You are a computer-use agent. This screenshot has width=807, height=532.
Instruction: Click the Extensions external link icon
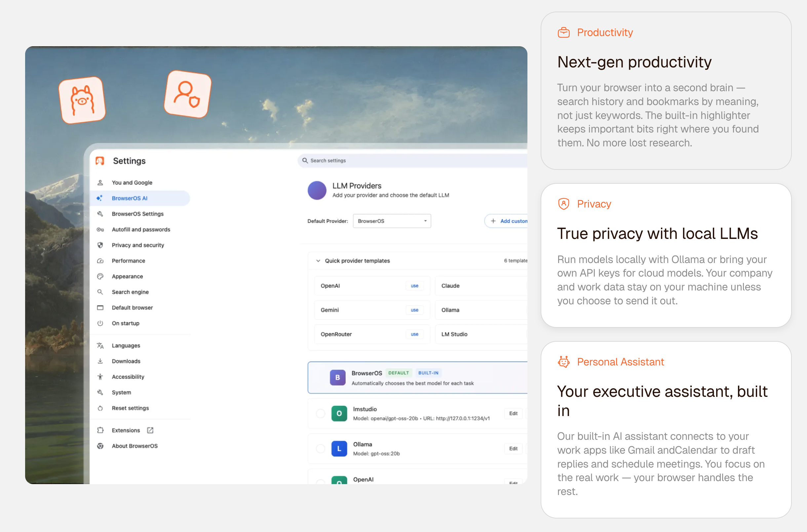coord(150,430)
